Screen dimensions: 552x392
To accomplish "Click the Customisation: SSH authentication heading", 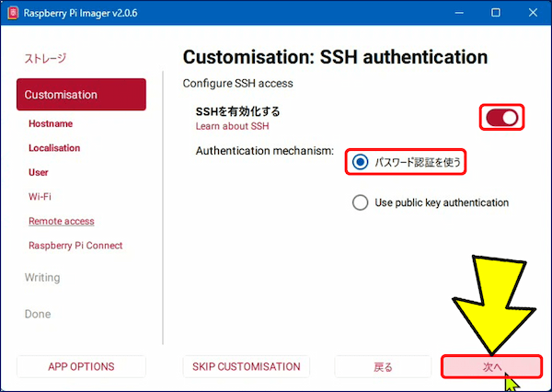I will pyautogui.click(x=335, y=57).
